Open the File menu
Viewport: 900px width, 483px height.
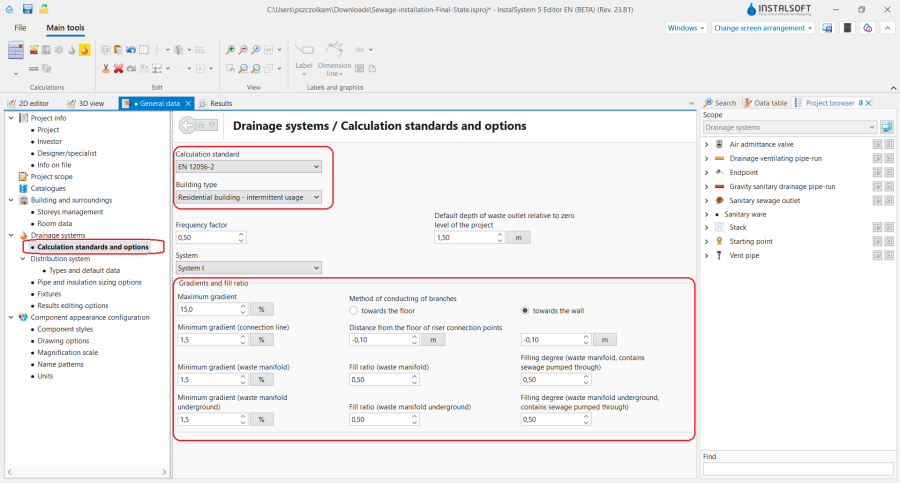click(20, 28)
